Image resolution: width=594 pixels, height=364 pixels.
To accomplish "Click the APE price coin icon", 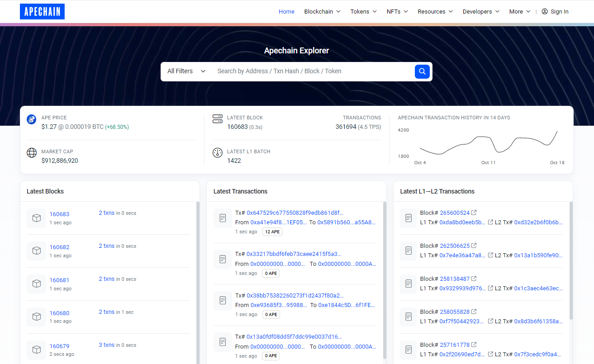I will pyautogui.click(x=32, y=120).
